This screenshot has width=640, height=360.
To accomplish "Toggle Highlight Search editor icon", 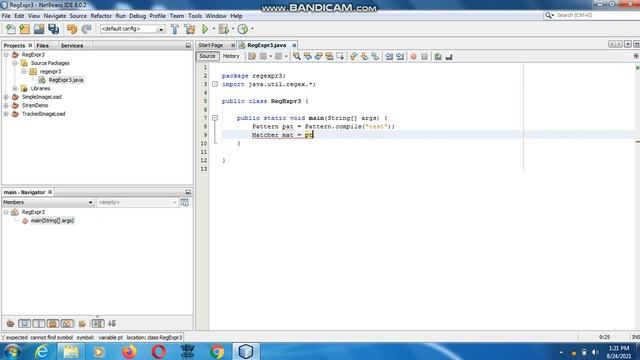I will [329, 57].
